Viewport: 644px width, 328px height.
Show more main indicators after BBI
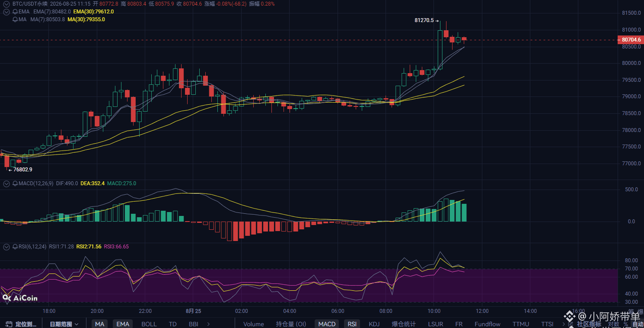tap(208, 324)
